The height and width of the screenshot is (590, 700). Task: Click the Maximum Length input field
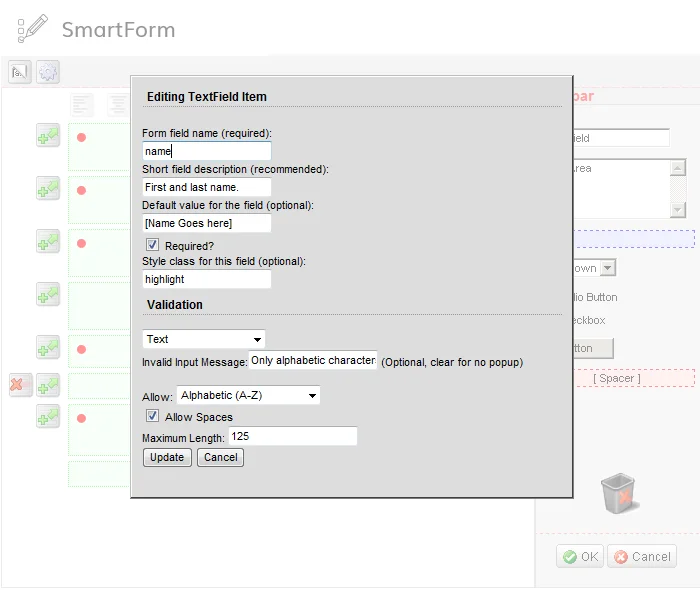pos(293,436)
